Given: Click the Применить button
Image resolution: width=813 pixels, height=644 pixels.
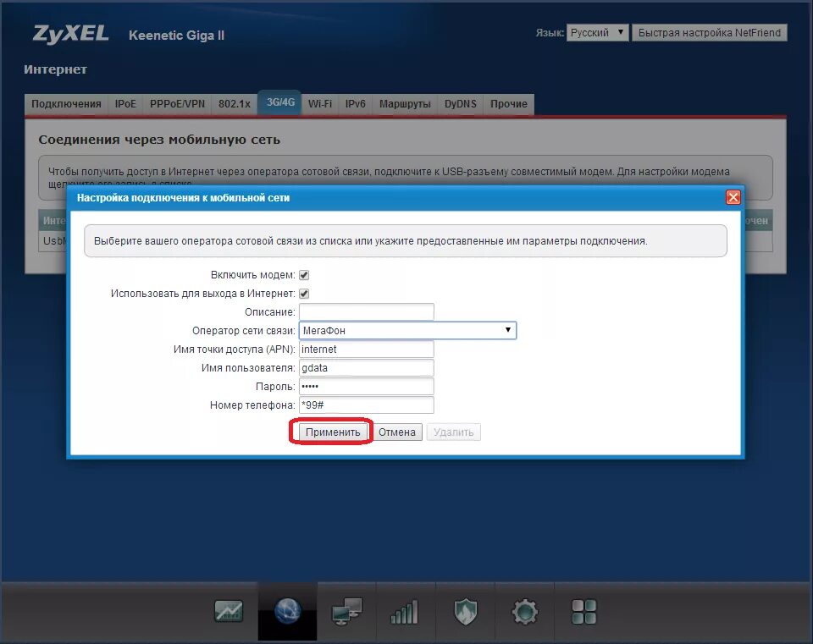Looking at the screenshot, I should pos(332,432).
